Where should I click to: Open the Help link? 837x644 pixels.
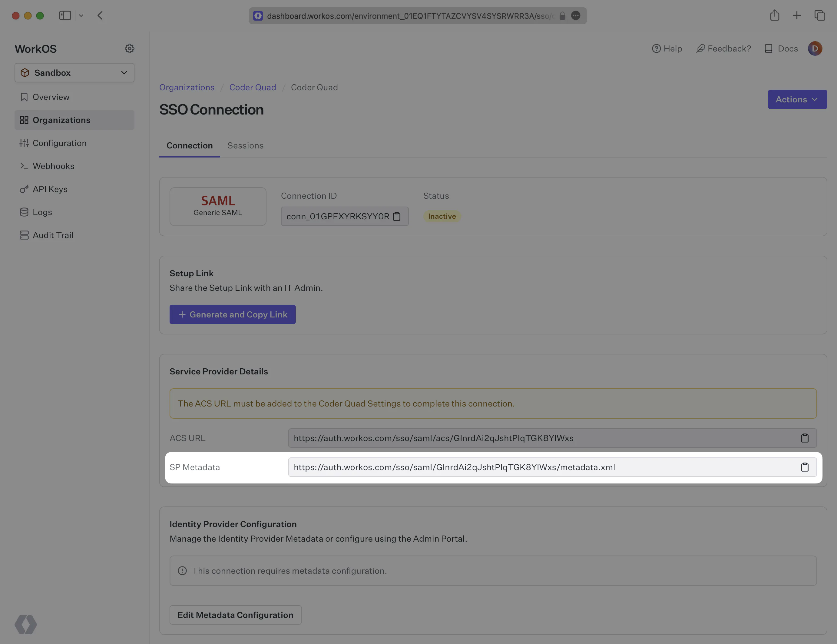(x=667, y=49)
